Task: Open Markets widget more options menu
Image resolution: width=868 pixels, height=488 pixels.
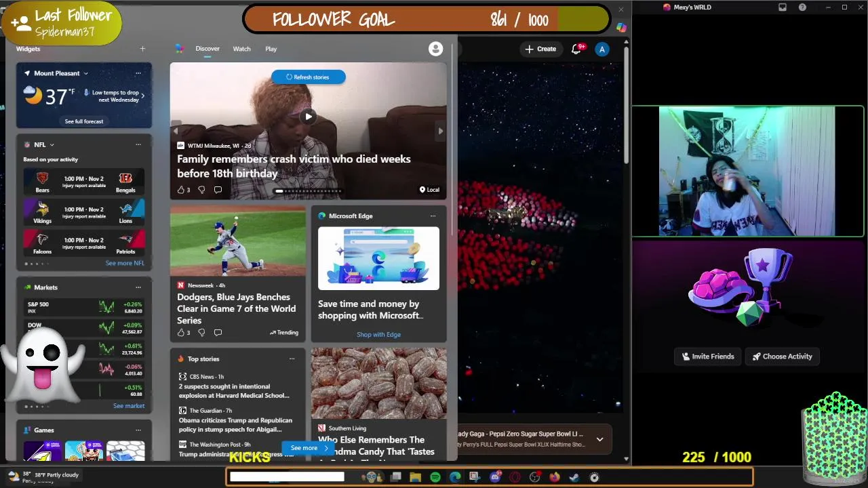Action: [x=138, y=287]
